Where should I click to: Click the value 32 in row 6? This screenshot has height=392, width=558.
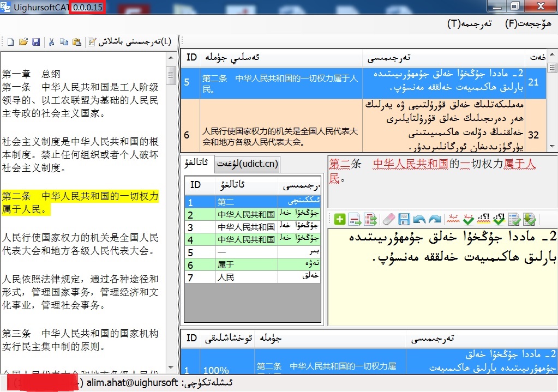coord(533,135)
